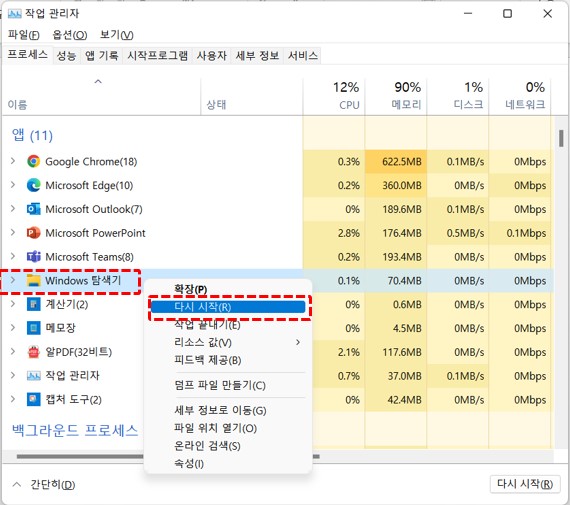
Task: Sort processes by the 상태 column
Action: [x=252, y=97]
